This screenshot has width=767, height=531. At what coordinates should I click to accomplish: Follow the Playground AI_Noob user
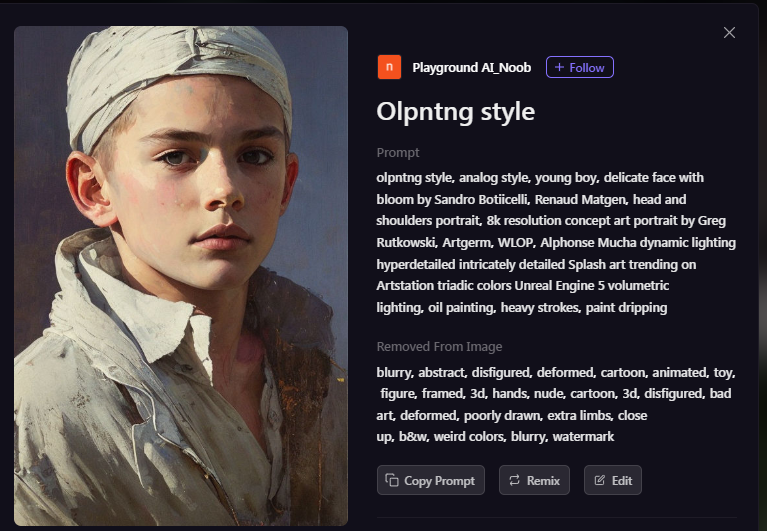pyautogui.click(x=580, y=67)
